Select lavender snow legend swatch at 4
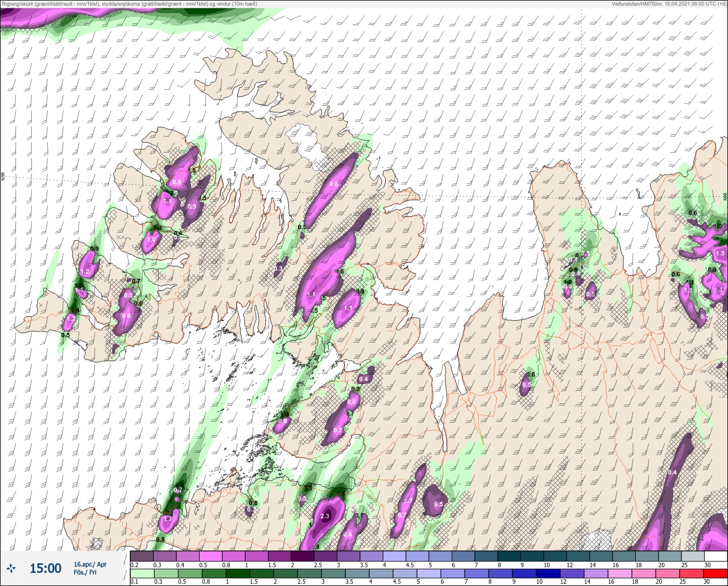728x586 pixels. (394, 556)
